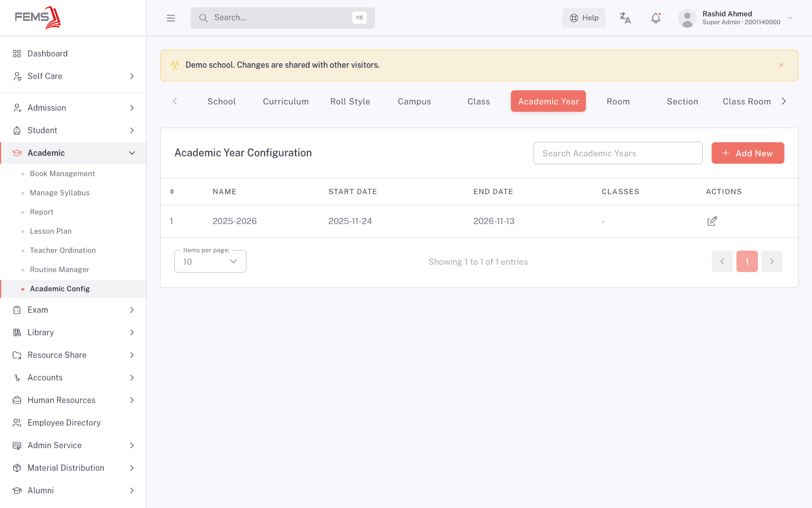Switch to the Room tab
This screenshot has height=508, width=812.
(618, 102)
